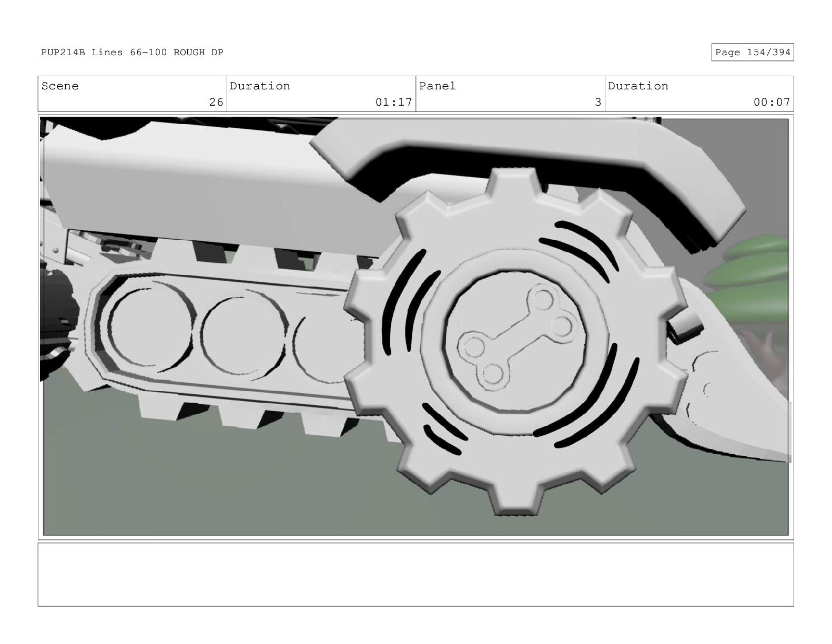Click the empty notes box below the panel

[415, 575]
